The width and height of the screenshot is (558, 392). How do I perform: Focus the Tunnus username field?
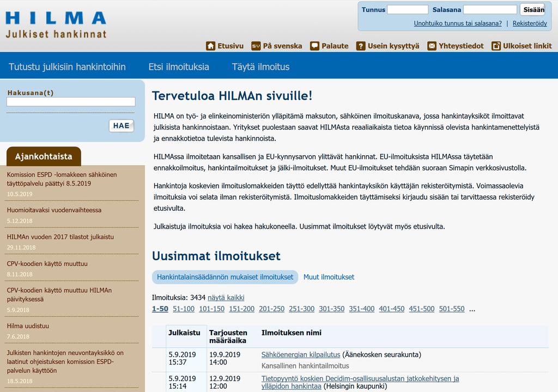tap(408, 10)
